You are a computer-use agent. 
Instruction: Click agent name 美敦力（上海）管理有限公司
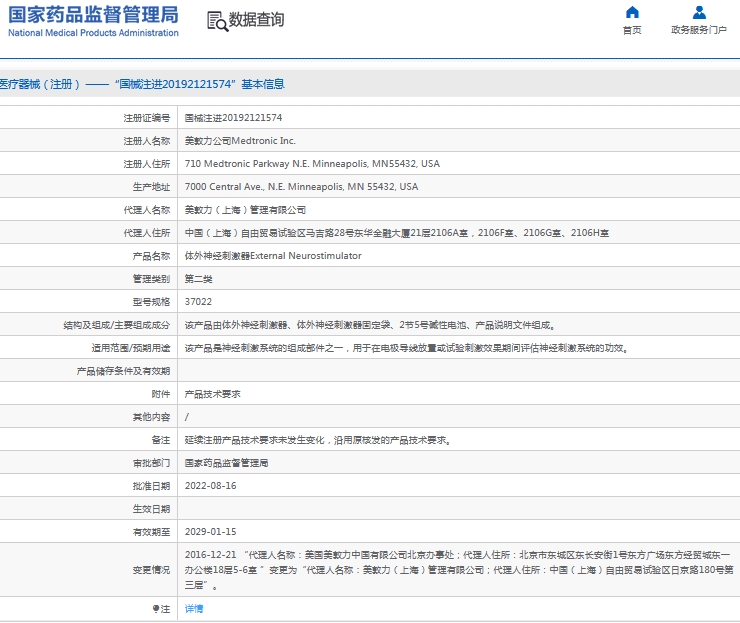coord(245,210)
